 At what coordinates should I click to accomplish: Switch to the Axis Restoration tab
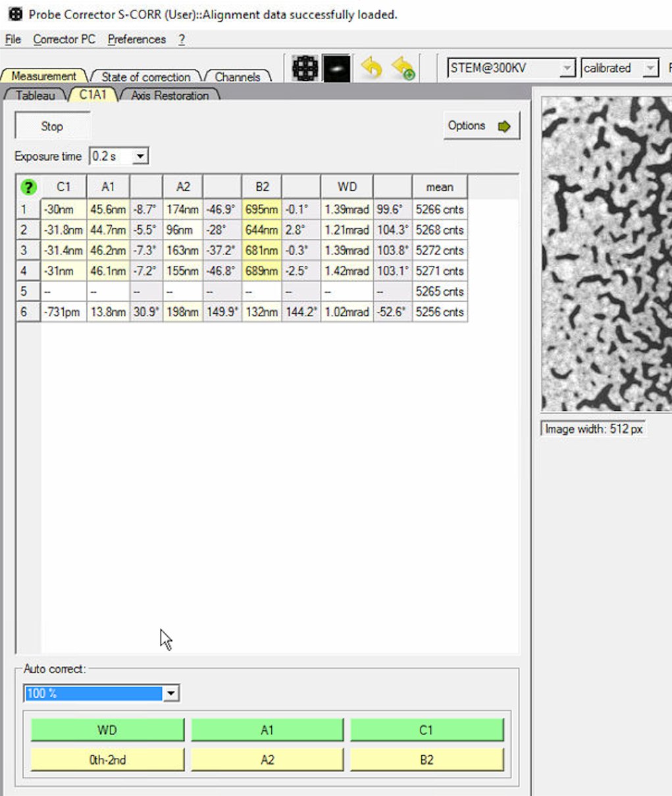click(x=169, y=95)
